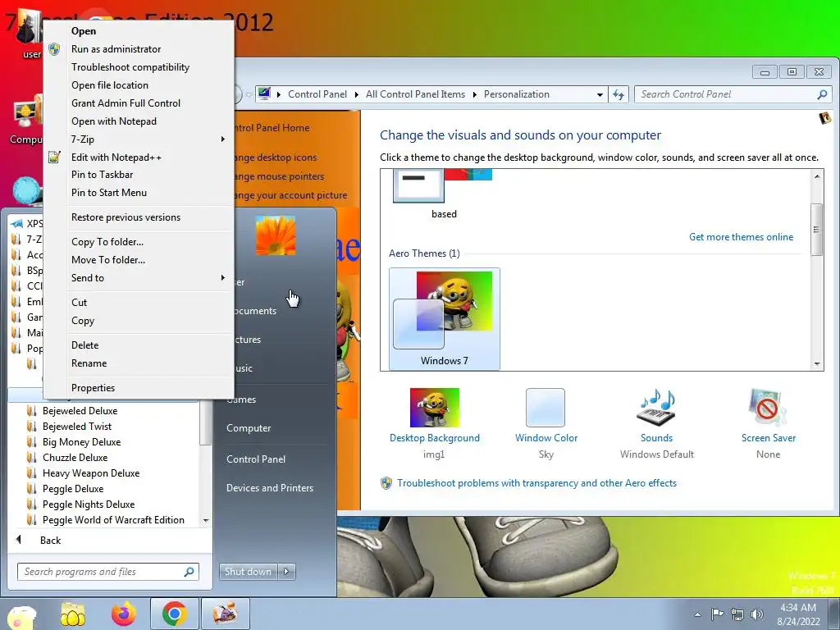Expand breadcrumb arrow after Control Panel

(x=356, y=94)
